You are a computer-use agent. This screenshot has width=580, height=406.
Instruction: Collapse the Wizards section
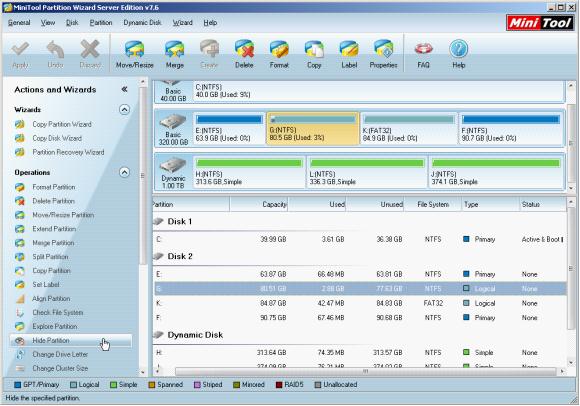[124, 110]
